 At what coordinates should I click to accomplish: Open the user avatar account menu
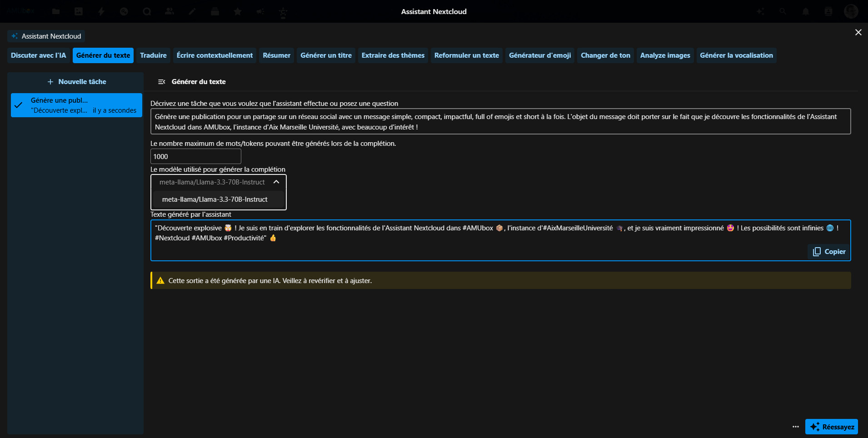click(851, 11)
